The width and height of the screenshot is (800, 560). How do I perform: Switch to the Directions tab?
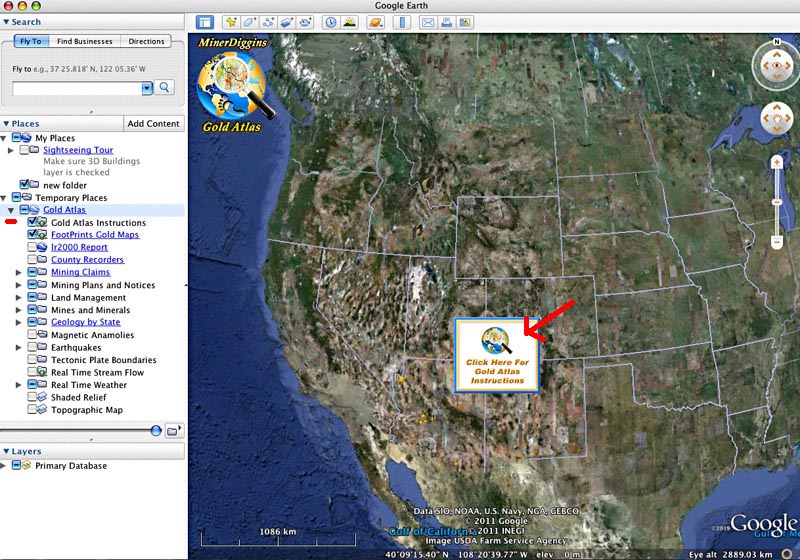[x=146, y=41]
